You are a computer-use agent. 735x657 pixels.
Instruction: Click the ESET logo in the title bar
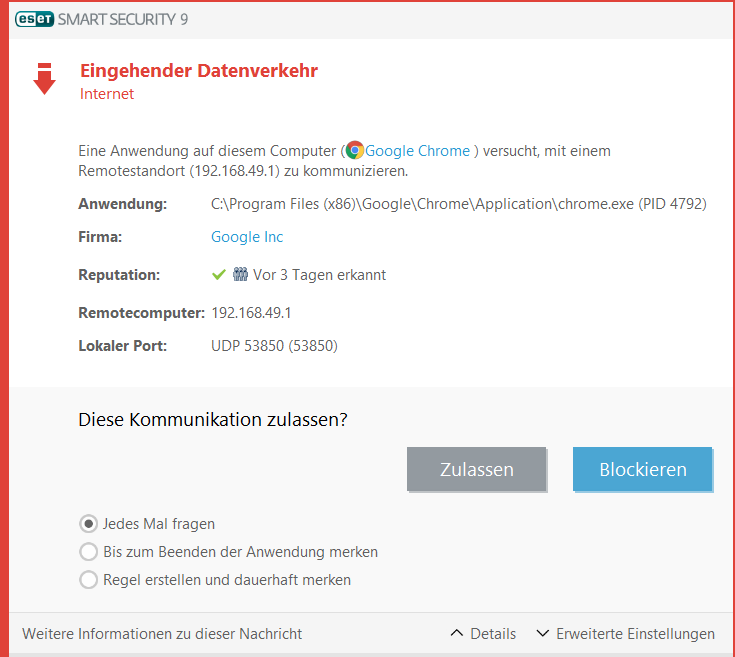pos(34,19)
